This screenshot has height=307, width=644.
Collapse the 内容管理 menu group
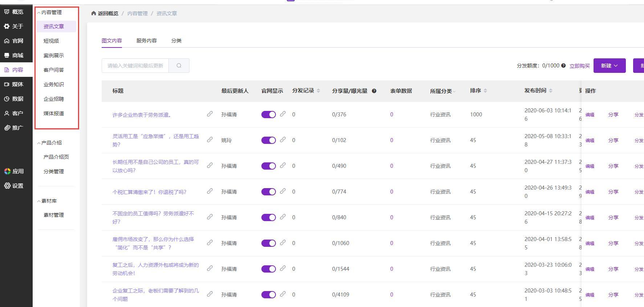point(50,12)
